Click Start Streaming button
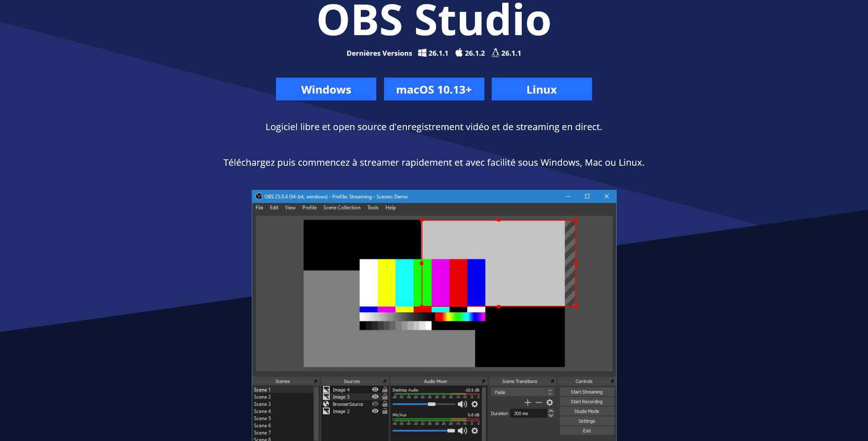Viewport: 868px width, 441px height. (587, 392)
